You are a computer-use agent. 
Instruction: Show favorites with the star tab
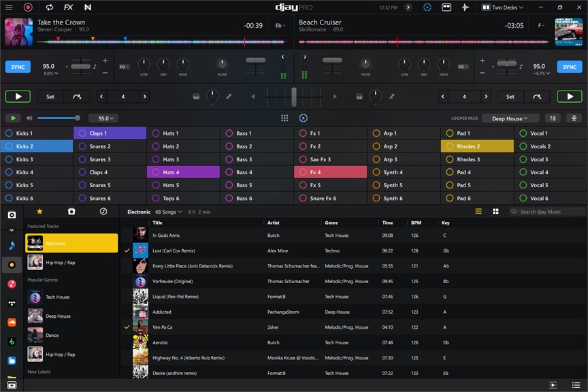tap(39, 212)
